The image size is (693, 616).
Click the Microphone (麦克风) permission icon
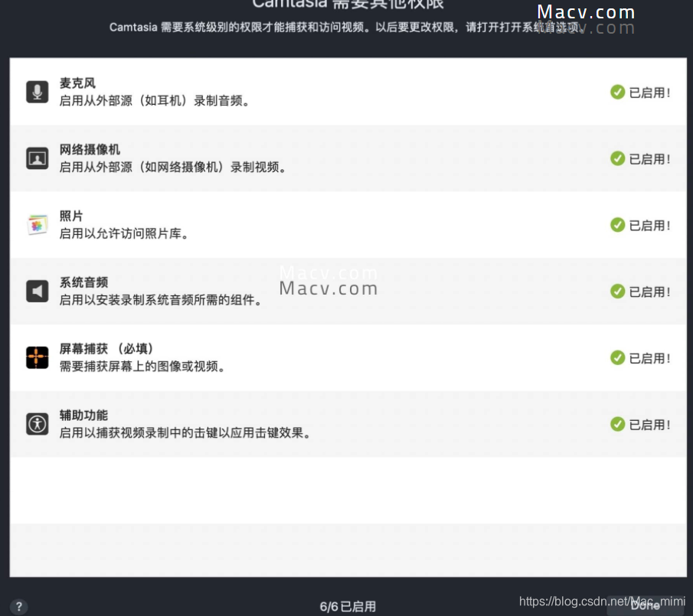[x=37, y=91]
